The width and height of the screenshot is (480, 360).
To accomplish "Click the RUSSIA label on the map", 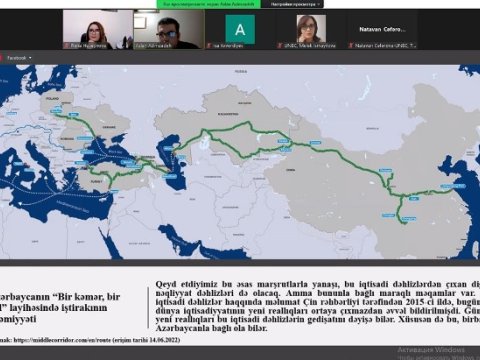I will coord(241,71).
